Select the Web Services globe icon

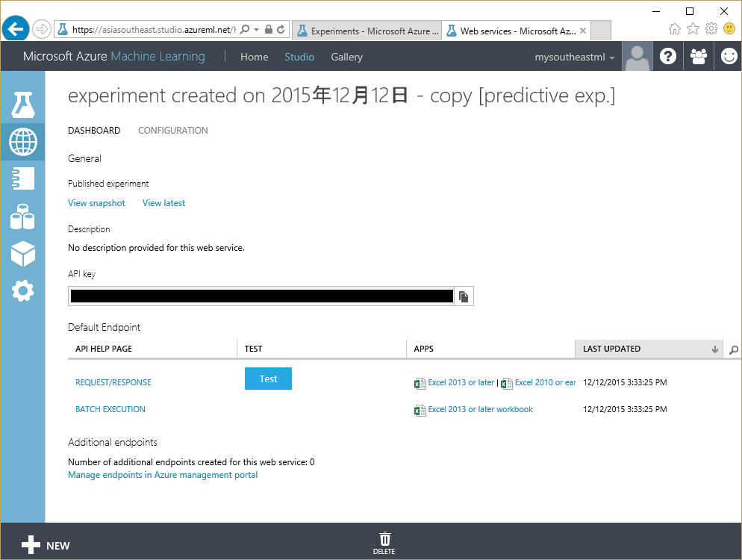tap(22, 142)
